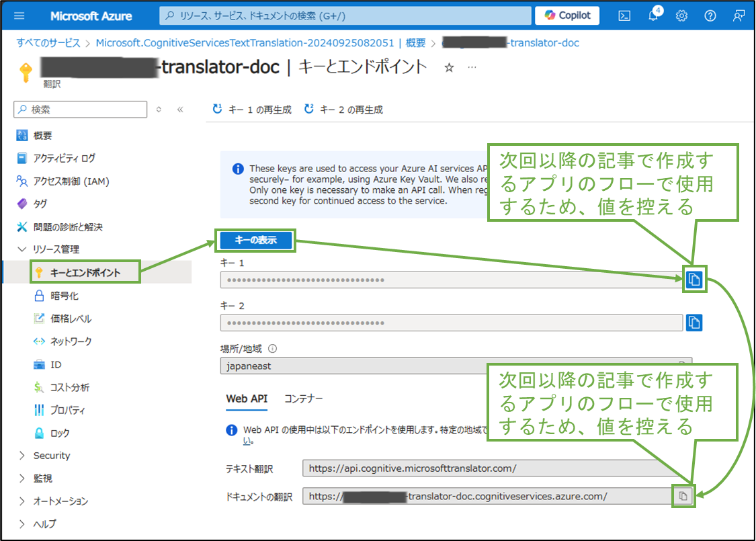The image size is (756, 541).
Task: Click the key icon next to resource title
Action: pyautogui.click(x=26, y=73)
